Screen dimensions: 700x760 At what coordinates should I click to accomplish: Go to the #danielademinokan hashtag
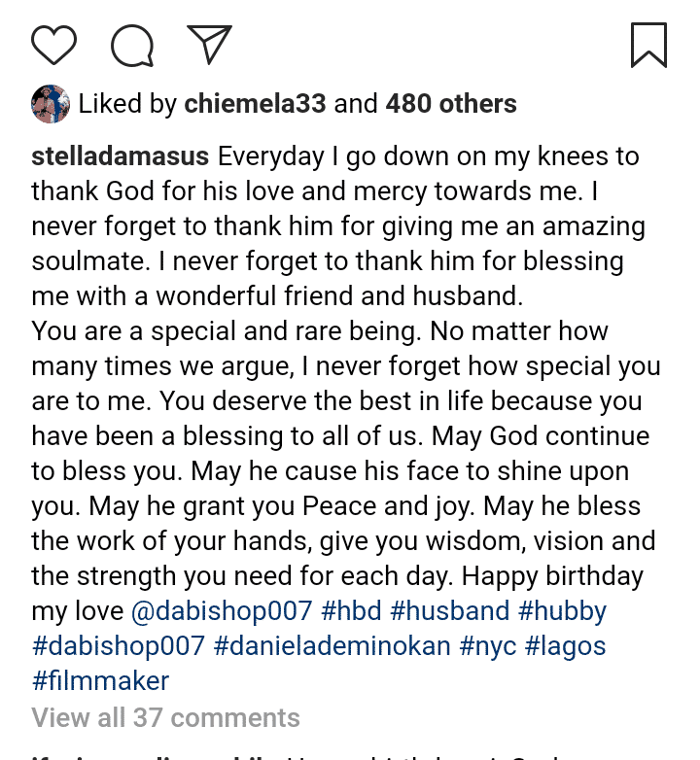[332, 646]
